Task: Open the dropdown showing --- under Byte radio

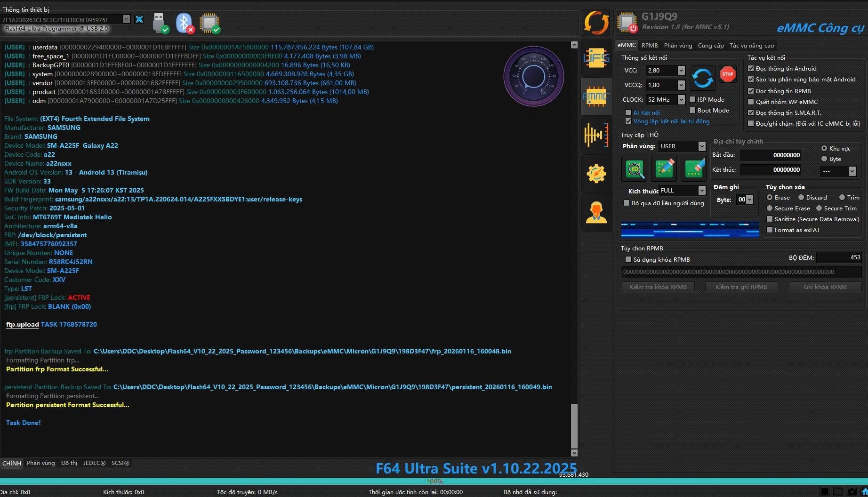Action: point(852,171)
